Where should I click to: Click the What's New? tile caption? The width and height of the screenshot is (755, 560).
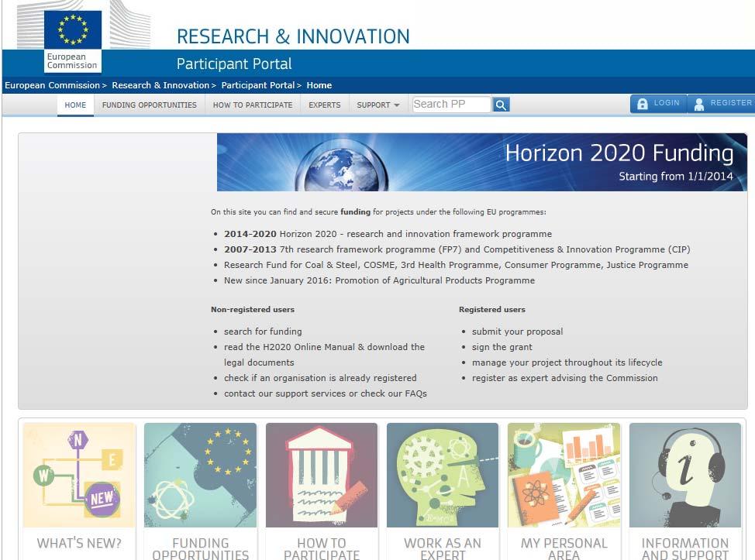point(79,543)
